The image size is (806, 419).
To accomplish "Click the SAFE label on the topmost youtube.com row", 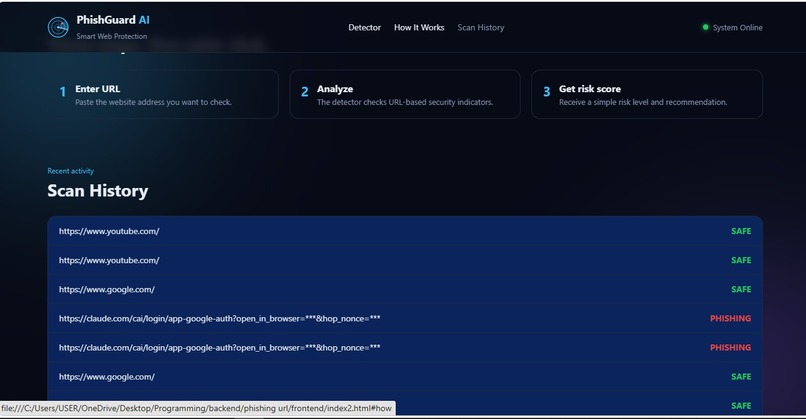I will pos(741,231).
